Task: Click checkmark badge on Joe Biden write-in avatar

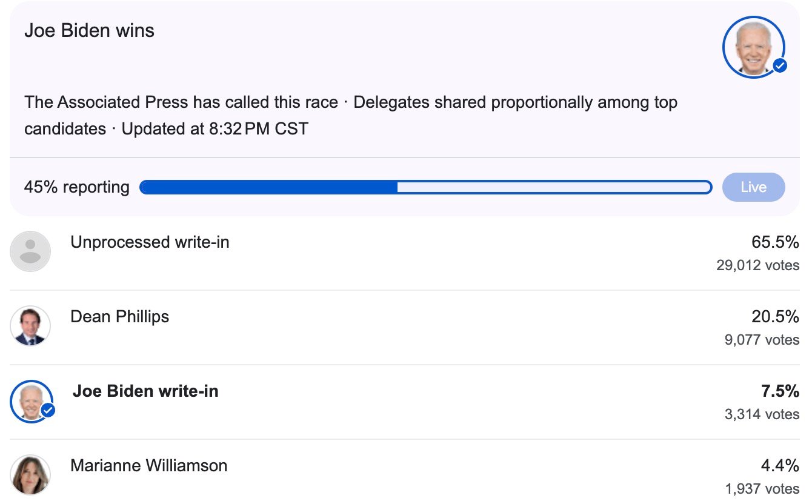Action: pyautogui.click(x=48, y=411)
